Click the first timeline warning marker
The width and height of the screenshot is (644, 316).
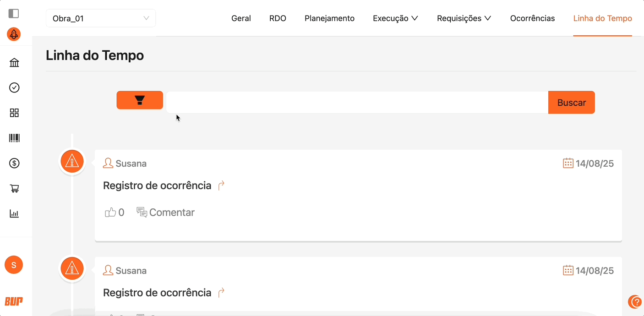pos(72,161)
